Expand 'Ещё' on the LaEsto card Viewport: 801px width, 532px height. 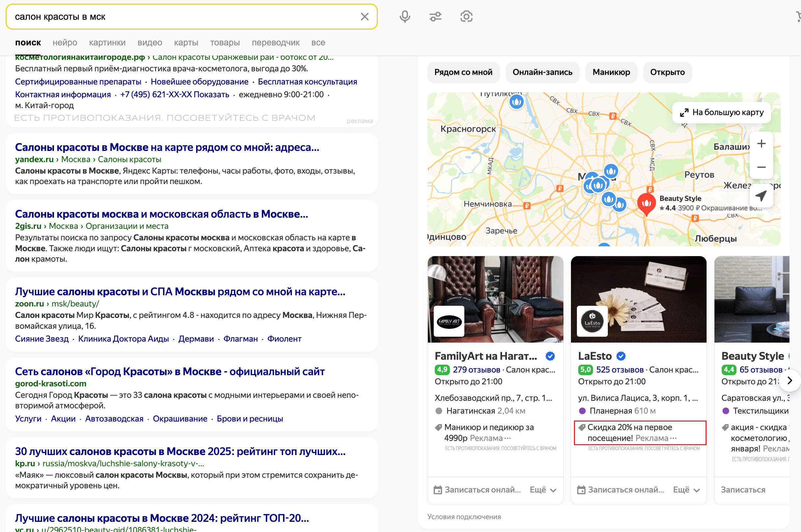(x=686, y=490)
